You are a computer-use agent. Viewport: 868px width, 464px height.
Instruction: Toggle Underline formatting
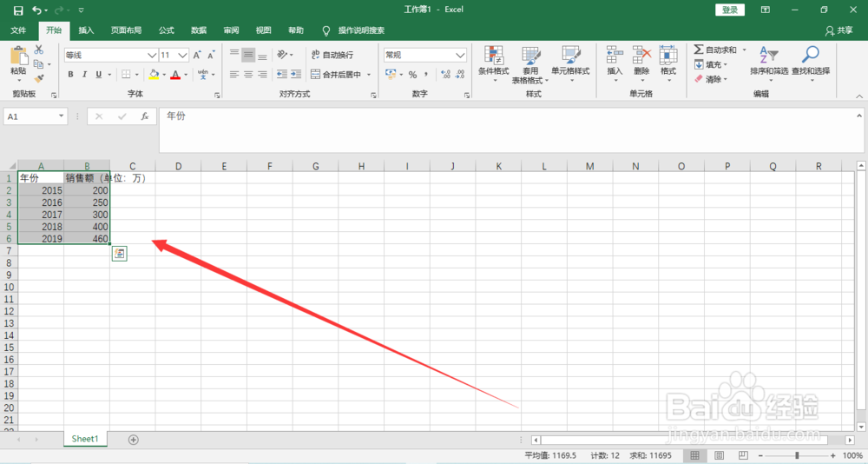pyautogui.click(x=99, y=74)
